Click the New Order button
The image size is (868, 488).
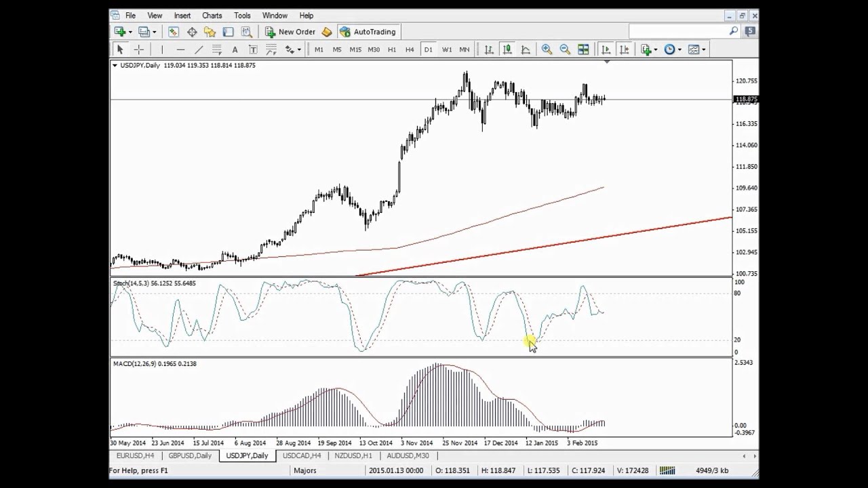click(290, 32)
